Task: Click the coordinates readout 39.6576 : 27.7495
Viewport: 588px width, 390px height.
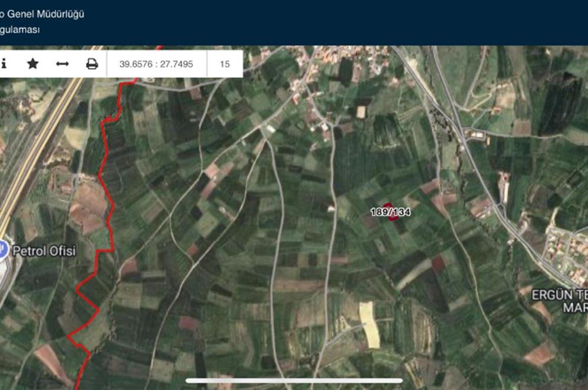Action: (x=156, y=63)
